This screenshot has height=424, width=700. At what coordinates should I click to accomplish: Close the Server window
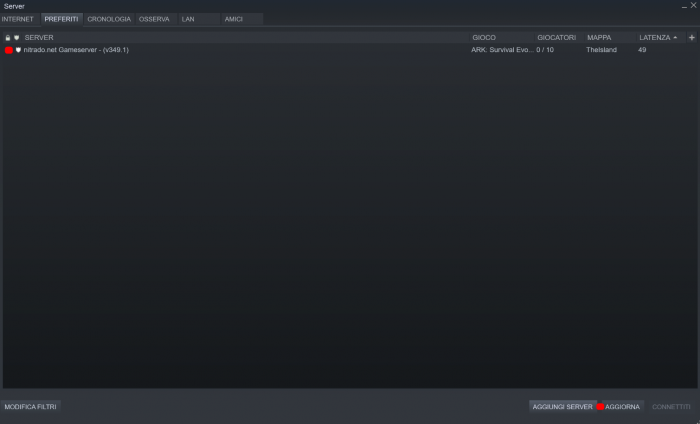[694, 5]
